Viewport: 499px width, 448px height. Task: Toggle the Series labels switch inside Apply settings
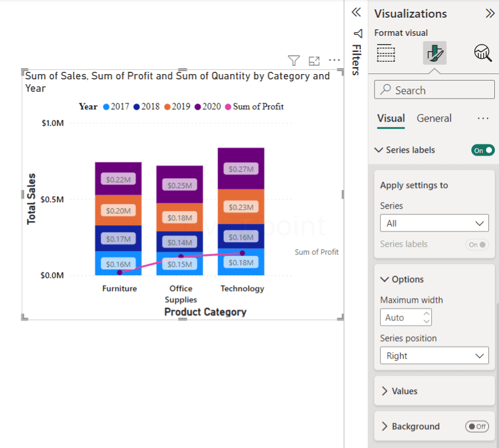click(477, 245)
